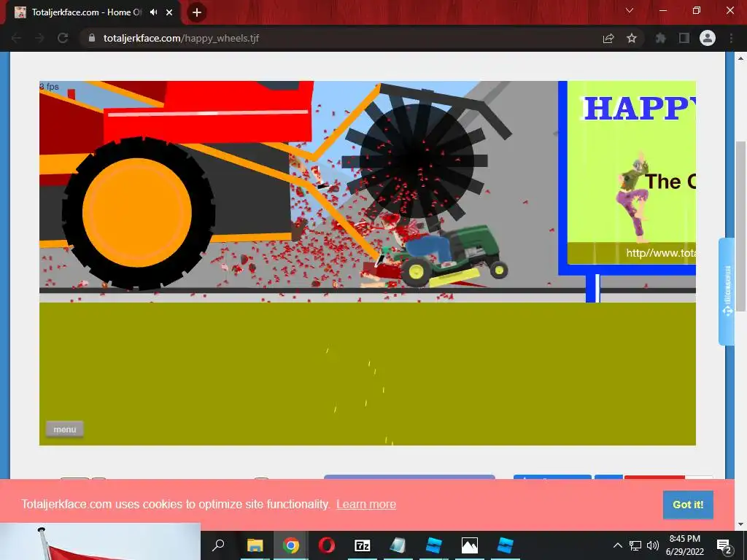Click the in-game menu button
The image size is (747, 560).
point(65,429)
